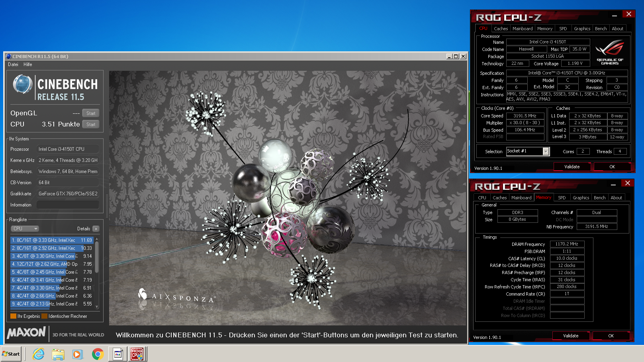The width and height of the screenshot is (644, 362).
Task: Open SPD tab in upper CPU-Z window
Action: pyautogui.click(x=563, y=29)
